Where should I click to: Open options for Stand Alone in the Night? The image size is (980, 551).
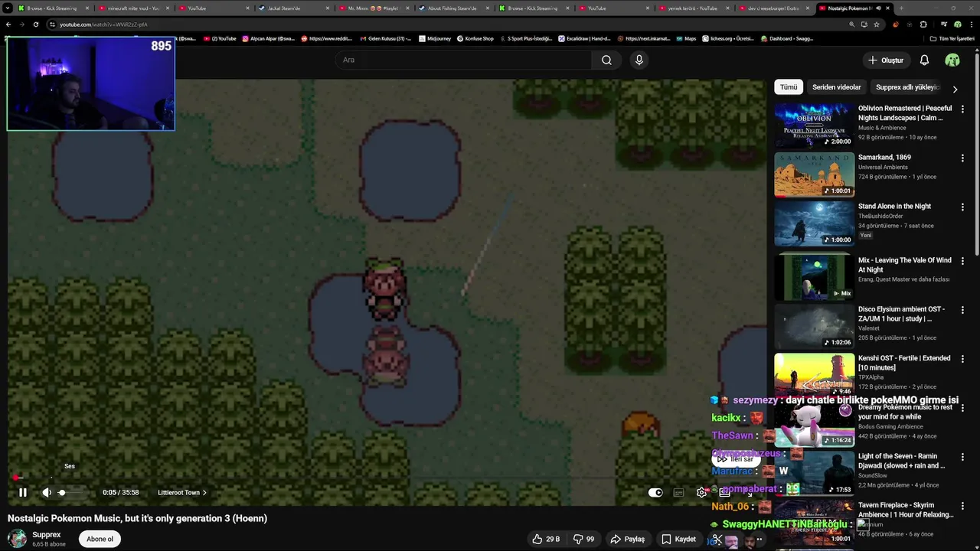[x=962, y=207]
